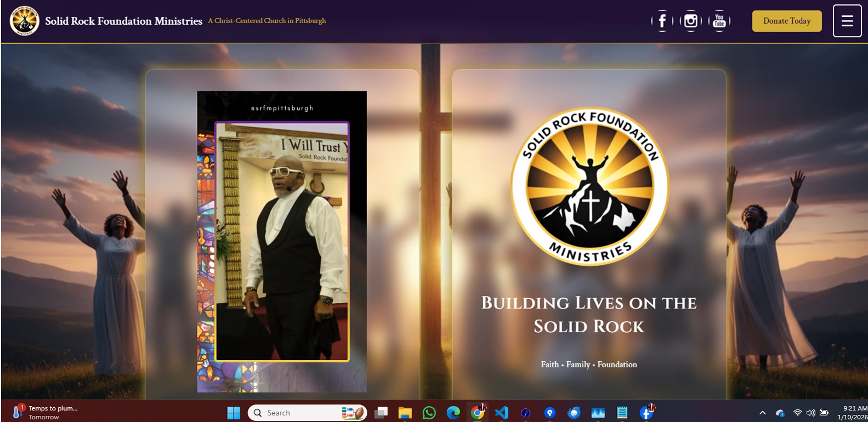Open Microsoft Edge from taskbar
The height and width of the screenshot is (422, 868).
click(453, 413)
